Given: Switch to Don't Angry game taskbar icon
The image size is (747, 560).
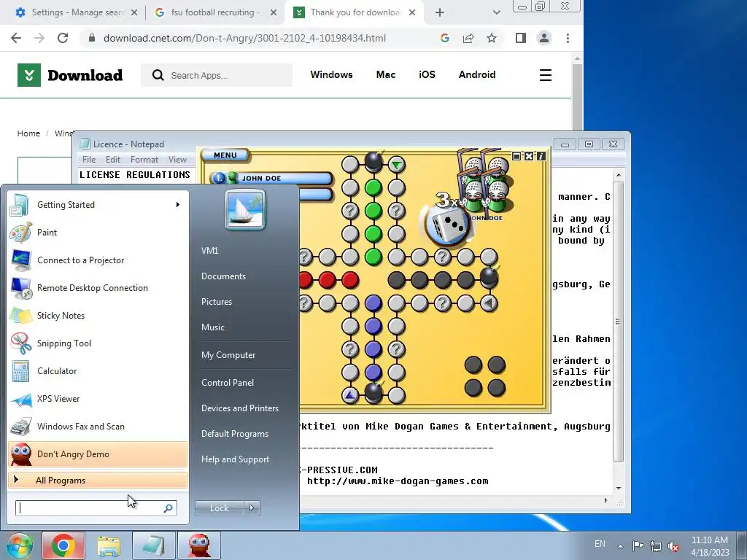Looking at the screenshot, I should [x=199, y=545].
